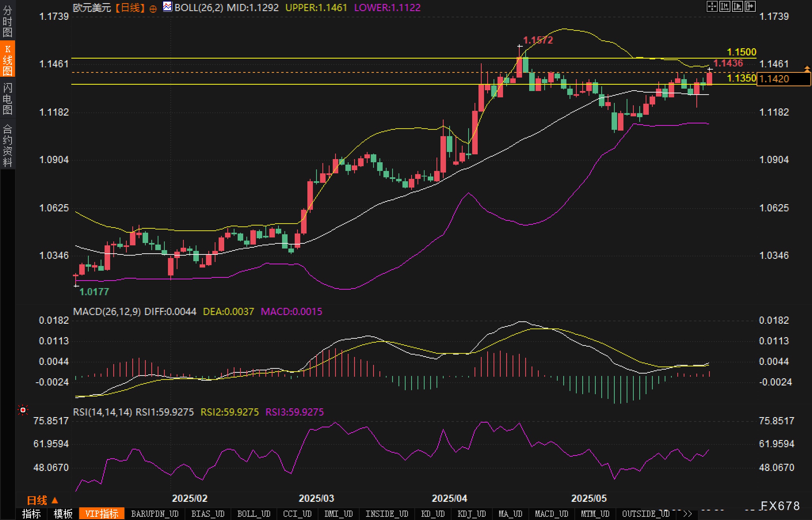The height and width of the screenshot is (520, 812).
Task: Expand more indicators with the >> arrow
Action: [688, 514]
